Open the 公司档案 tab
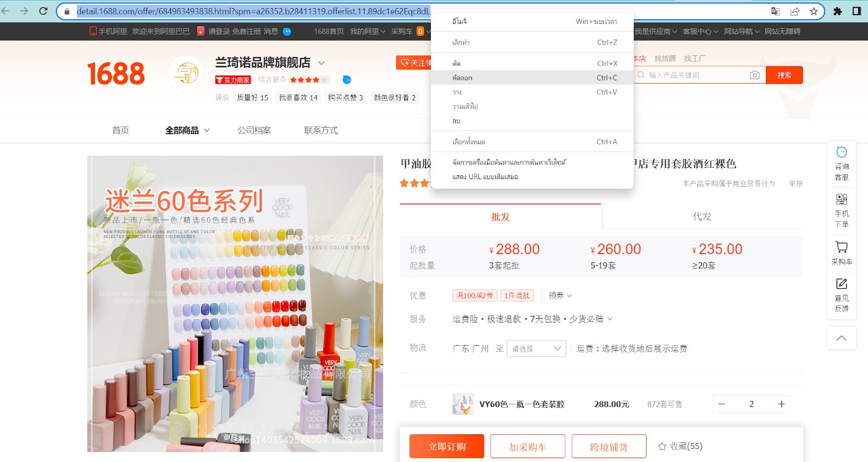 click(254, 130)
